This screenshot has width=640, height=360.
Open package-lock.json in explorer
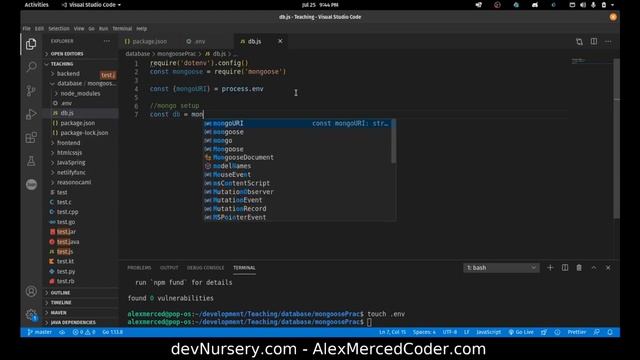pos(84,133)
